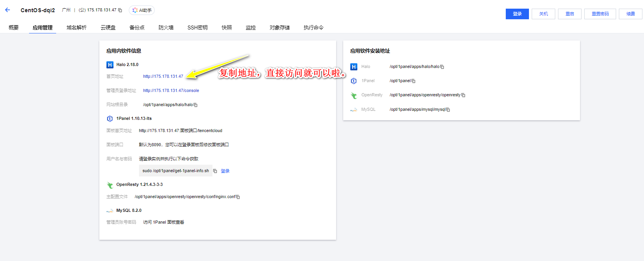
Task: Open the 防火墙 tab
Action: click(x=166, y=28)
